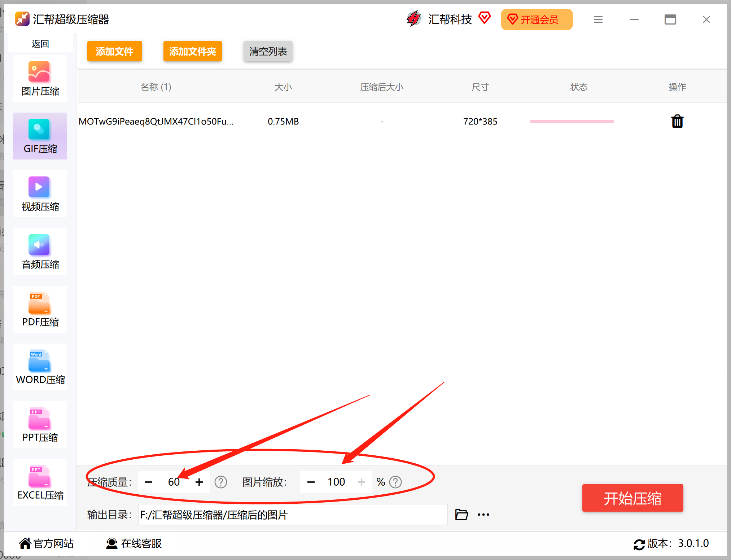Click the 操作 column header
The image size is (731, 560).
pos(677,87)
